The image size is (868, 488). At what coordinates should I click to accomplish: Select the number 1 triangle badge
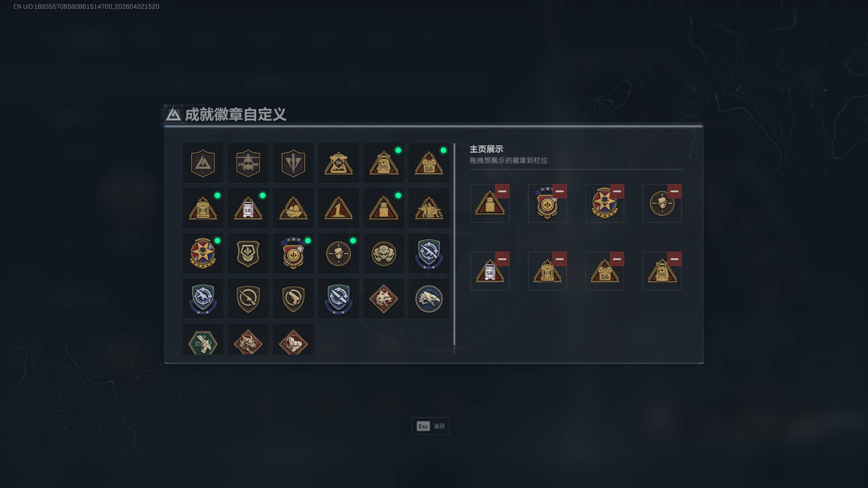pyautogui.click(x=338, y=208)
